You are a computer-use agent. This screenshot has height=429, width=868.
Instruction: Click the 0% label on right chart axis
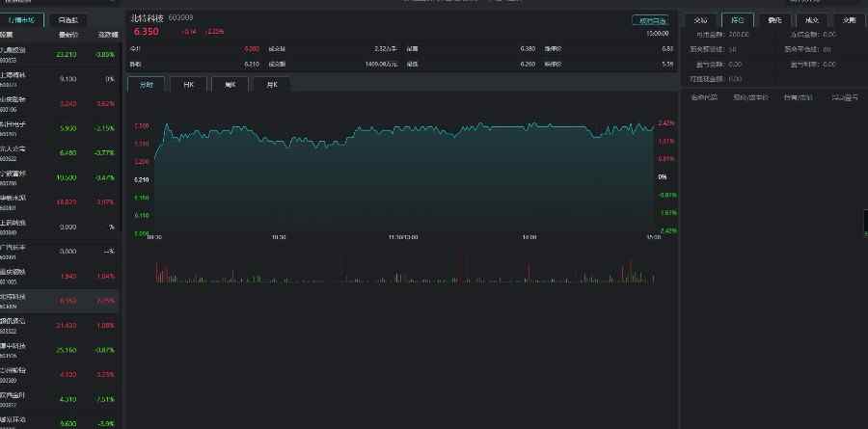pyautogui.click(x=662, y=177)
